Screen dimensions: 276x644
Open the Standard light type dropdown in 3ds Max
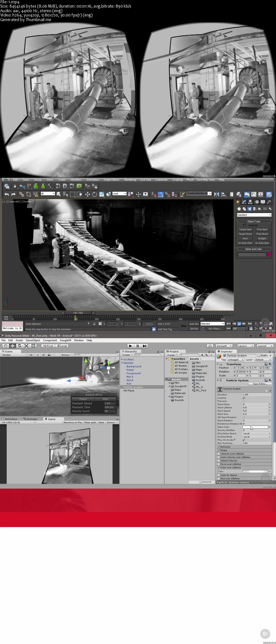pyautogui.click(x=254, y=215)
